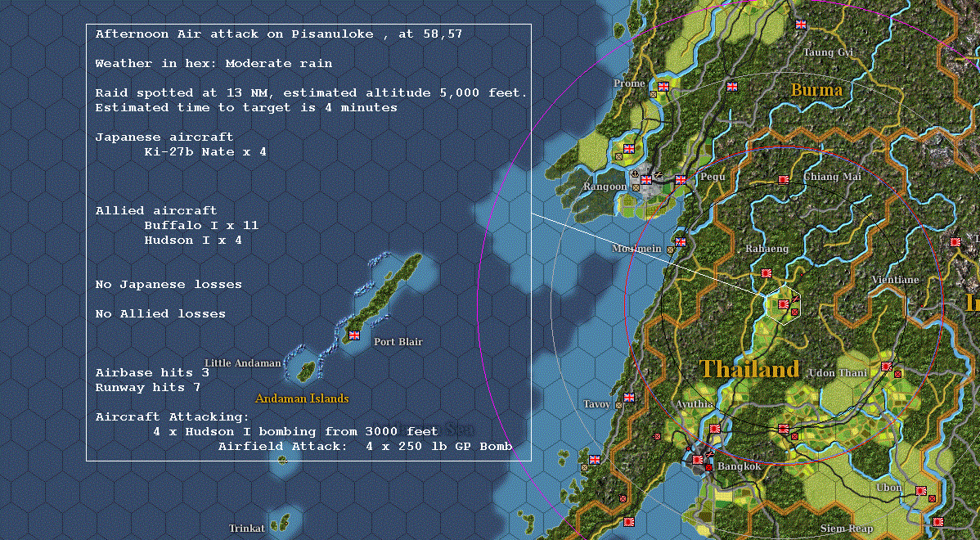
Task: Click the Japanese flag in the highlighted Pisanuloke hex
Action: (783, 304)
